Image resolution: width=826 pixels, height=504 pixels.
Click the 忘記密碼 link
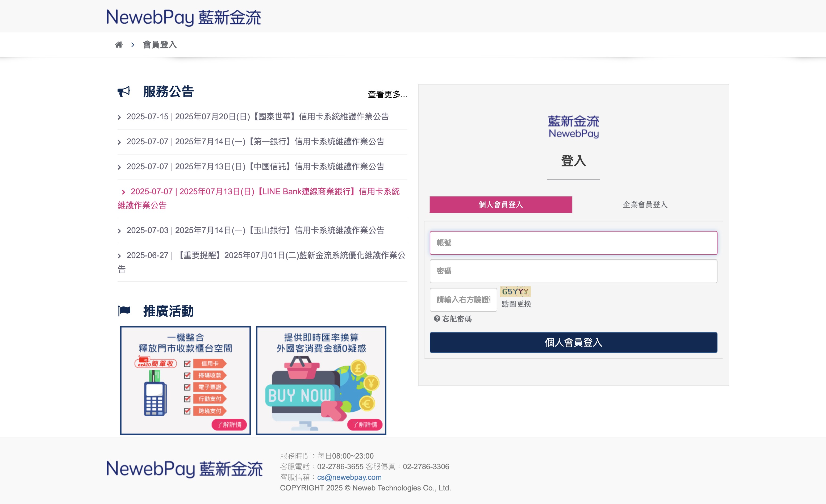(x=457, y=319)
